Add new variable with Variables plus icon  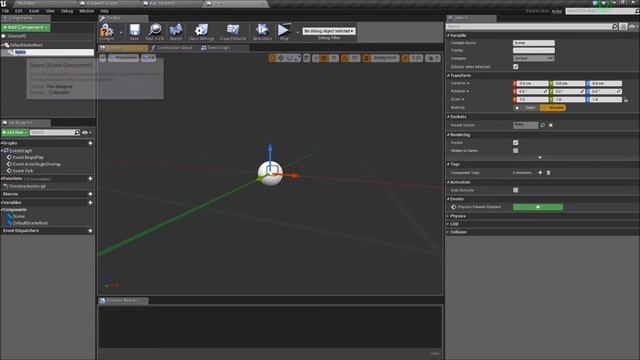point(90,202)
